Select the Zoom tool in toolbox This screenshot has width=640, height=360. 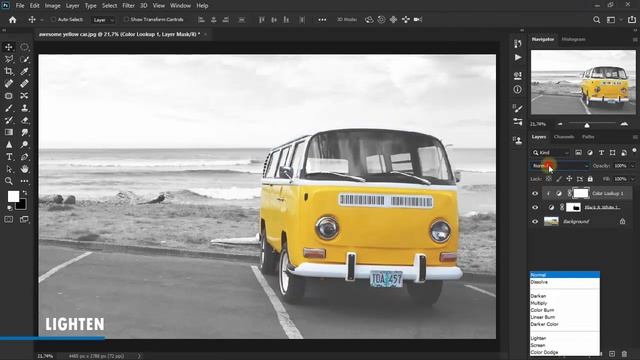9,181
